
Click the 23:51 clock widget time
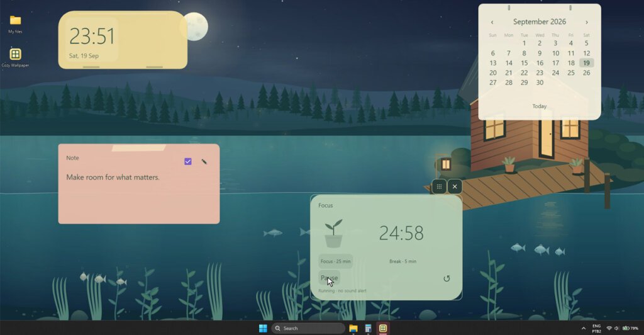pyautogui.click(x=92, y=36)
